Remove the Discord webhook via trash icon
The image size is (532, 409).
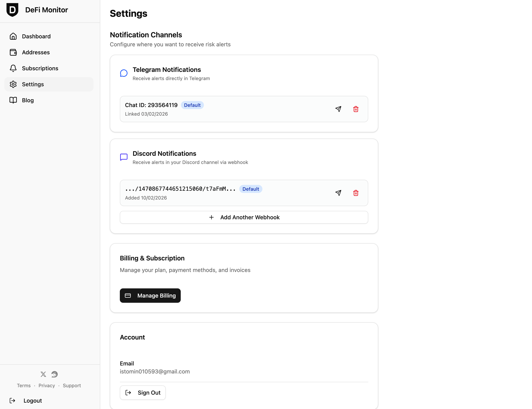coord(356,193)
